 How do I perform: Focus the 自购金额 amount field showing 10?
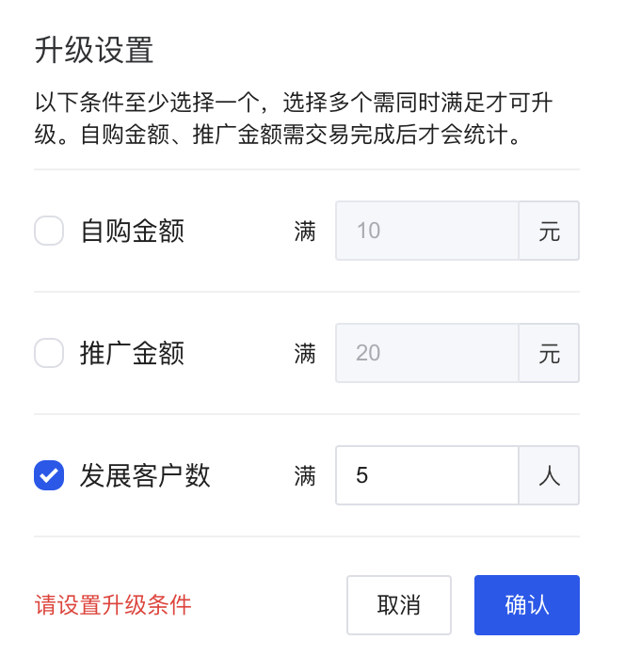pos(427,231)
